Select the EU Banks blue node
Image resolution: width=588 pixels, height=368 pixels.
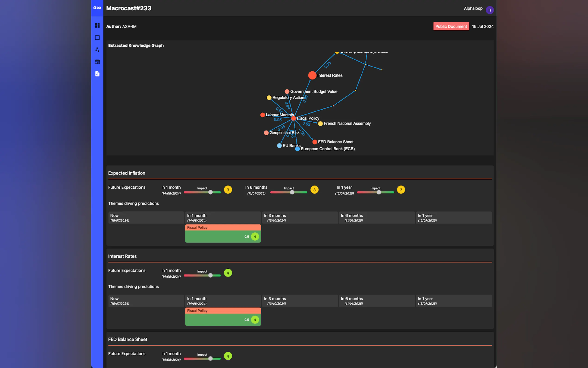pos(279,146)
